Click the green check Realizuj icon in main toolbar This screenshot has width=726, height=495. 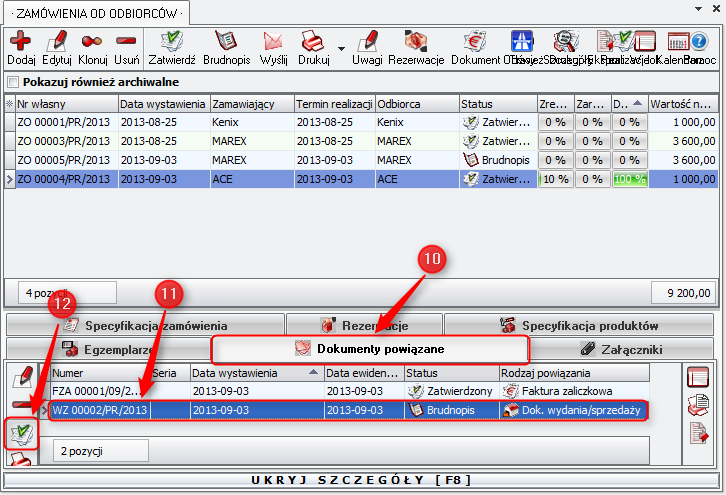coord(625,41)
